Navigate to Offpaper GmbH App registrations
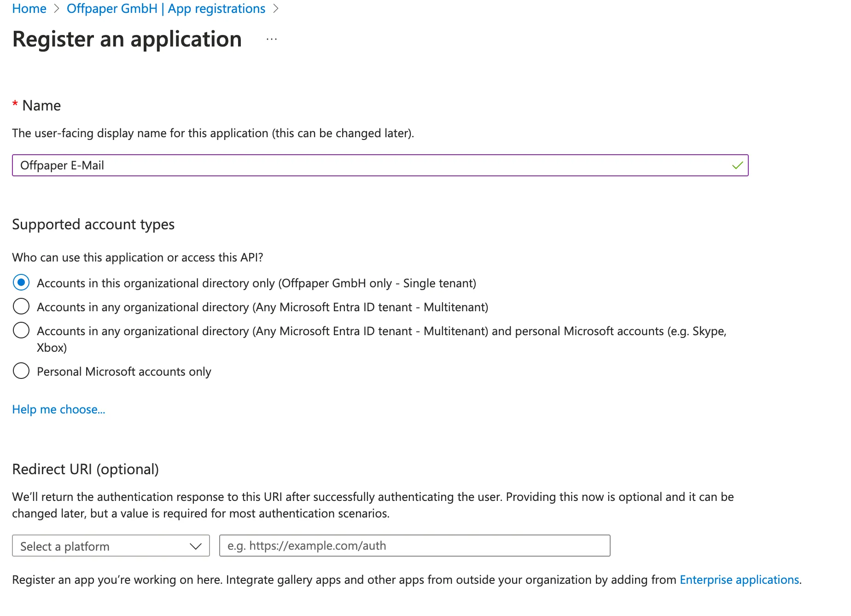This screenshot has width=851, height=616. coord(166,9)
